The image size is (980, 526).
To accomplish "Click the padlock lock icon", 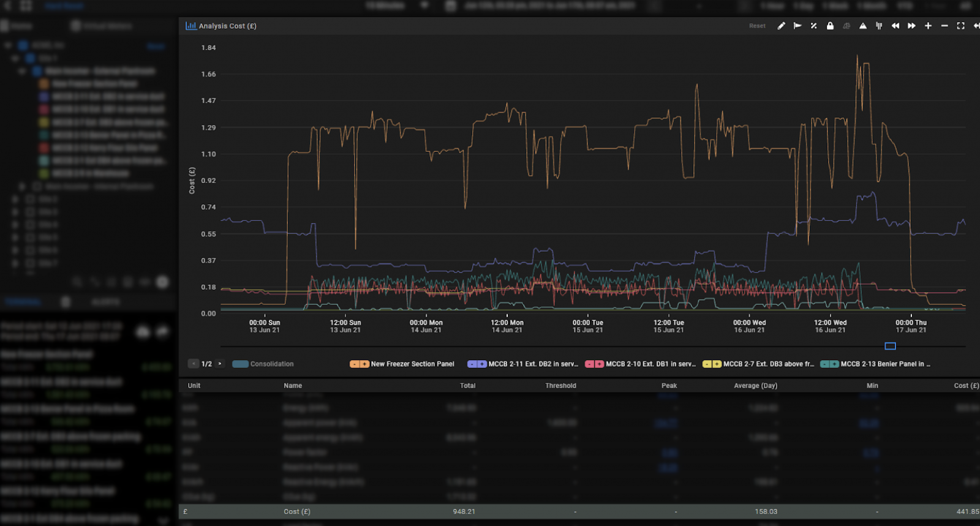I will pyautogui.click(x=830, y=26).
